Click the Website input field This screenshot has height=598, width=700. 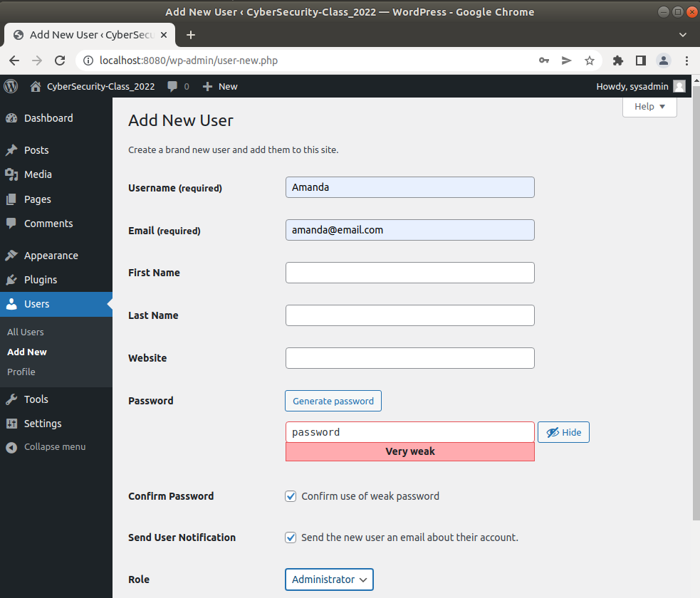coord(410,358)
